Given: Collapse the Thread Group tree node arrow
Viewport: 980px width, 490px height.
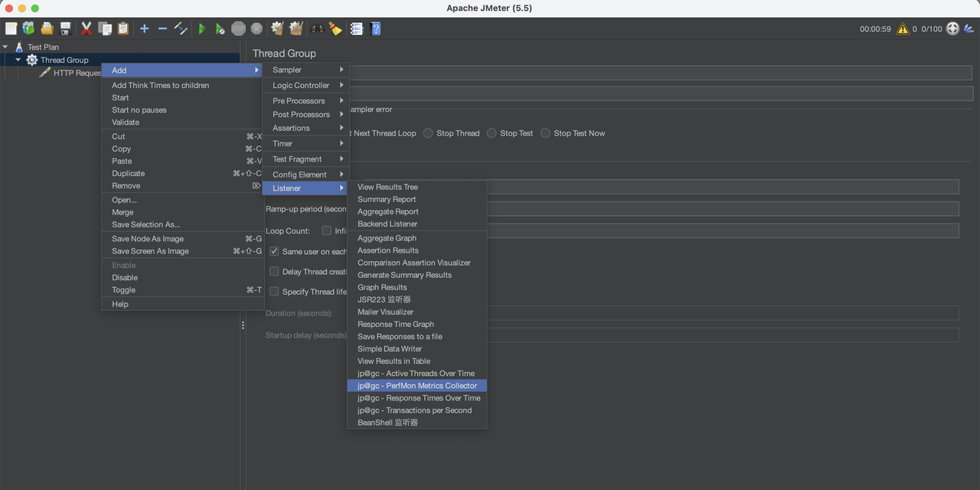Looking at the screenshot, I should pos(18,60).
